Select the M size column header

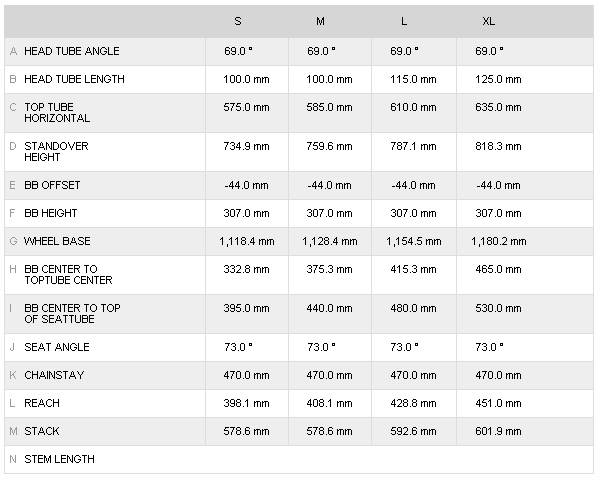click(320, 21)
